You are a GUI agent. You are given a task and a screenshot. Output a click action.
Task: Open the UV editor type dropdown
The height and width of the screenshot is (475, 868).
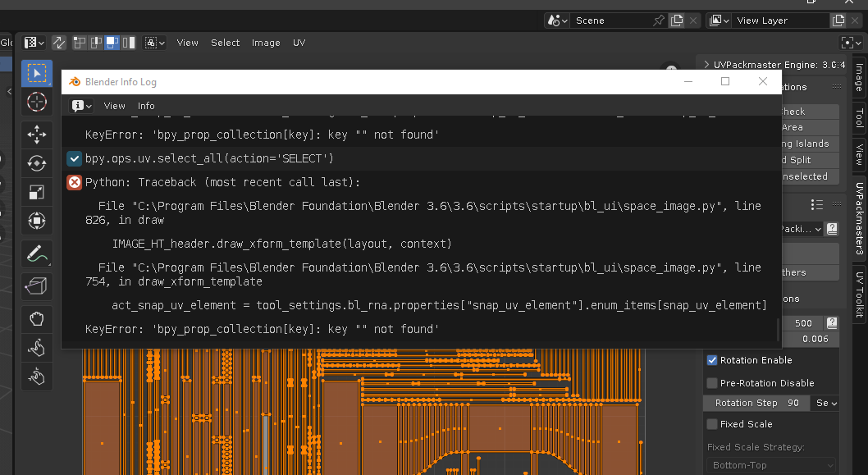click(34, 43)
